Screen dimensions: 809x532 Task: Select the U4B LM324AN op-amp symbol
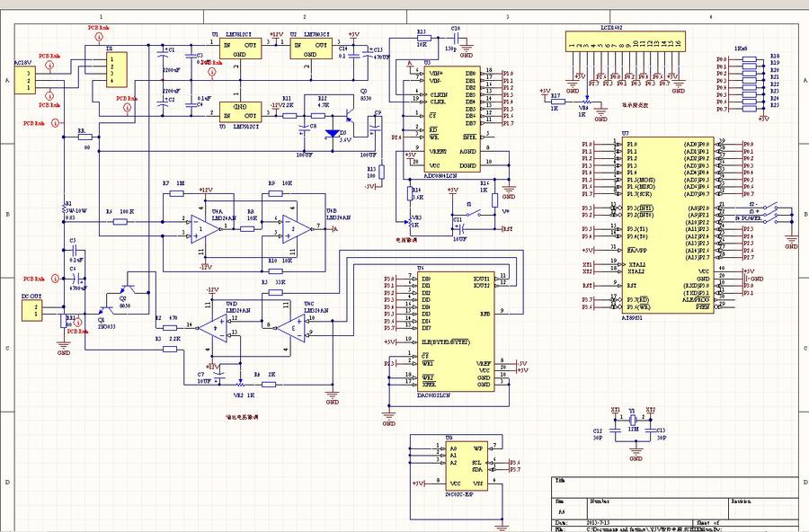click(x=292, y=228)
